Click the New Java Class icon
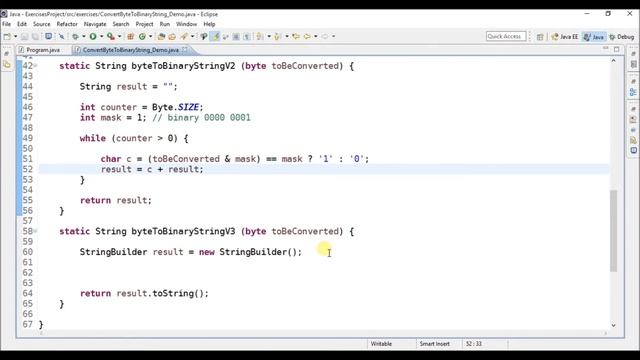 pyautogui.click(x=142, y=36)
